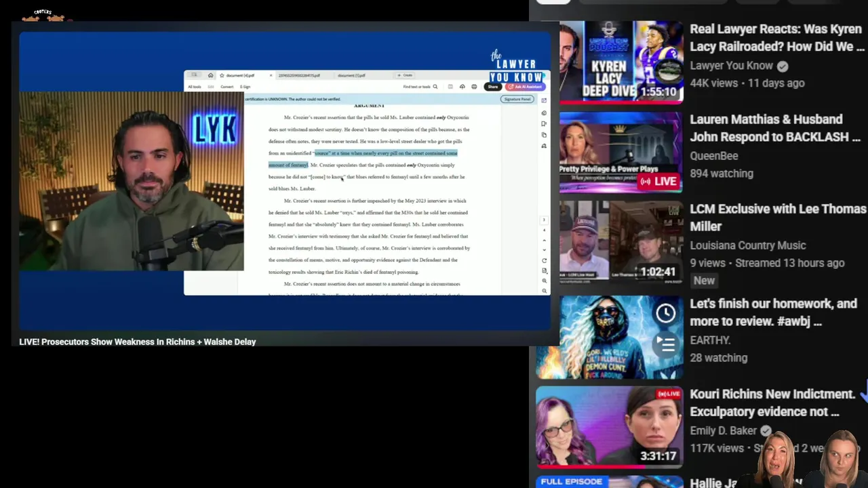Open the Lawyer You Know channel link
The width and height of the screenshot is (868, 488).
(x=731, y=66)
